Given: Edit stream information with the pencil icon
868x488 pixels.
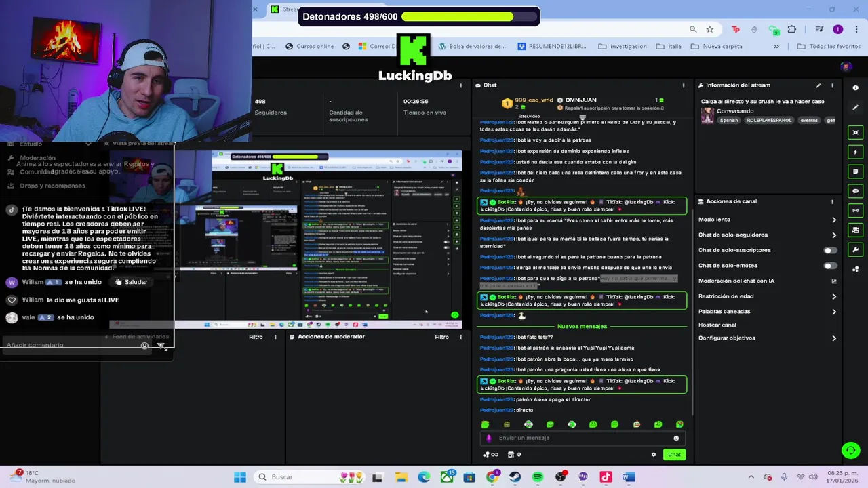Looking at the screenshot, I should [818, 85].
